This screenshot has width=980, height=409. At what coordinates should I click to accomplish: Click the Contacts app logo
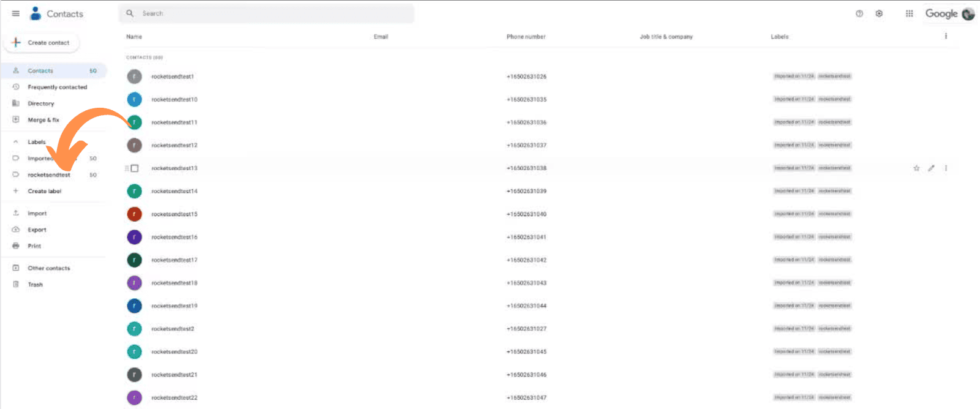(x=36, y=13)
